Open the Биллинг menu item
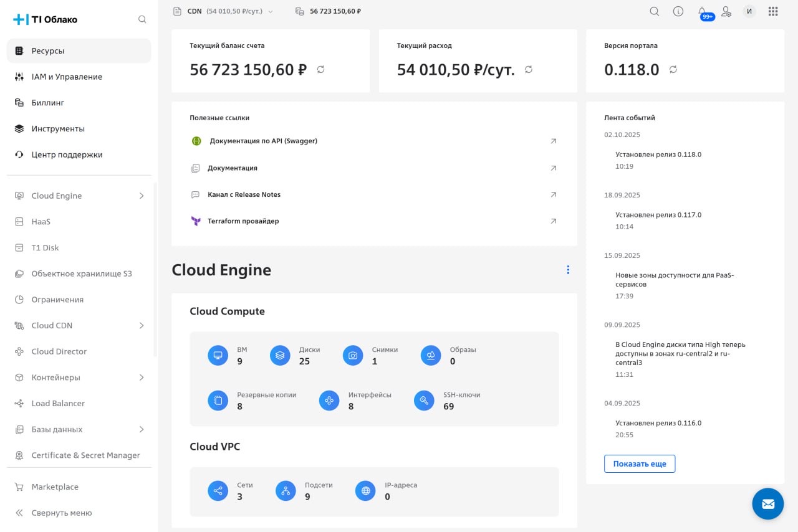 click(x=48, y=103)
